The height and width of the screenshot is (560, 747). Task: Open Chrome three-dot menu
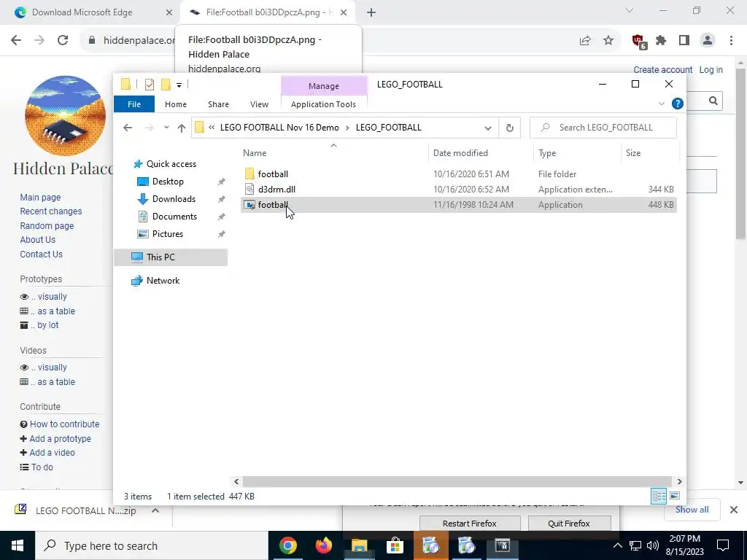[731, 41]
